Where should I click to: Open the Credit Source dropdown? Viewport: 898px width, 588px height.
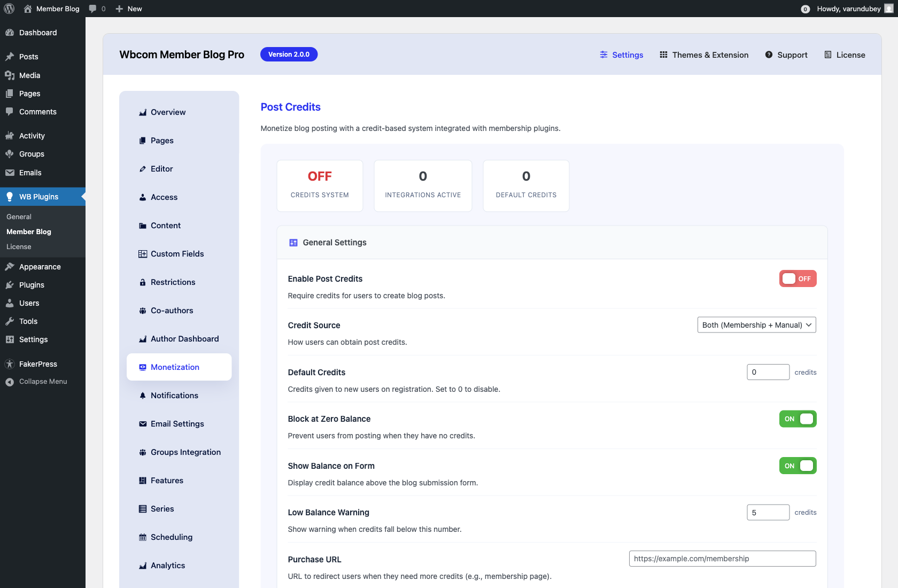coord(756,325)
